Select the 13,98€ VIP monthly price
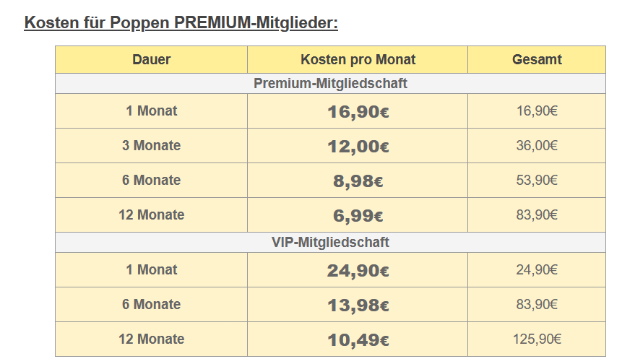622x364 pixels. (x=358, y=305)
